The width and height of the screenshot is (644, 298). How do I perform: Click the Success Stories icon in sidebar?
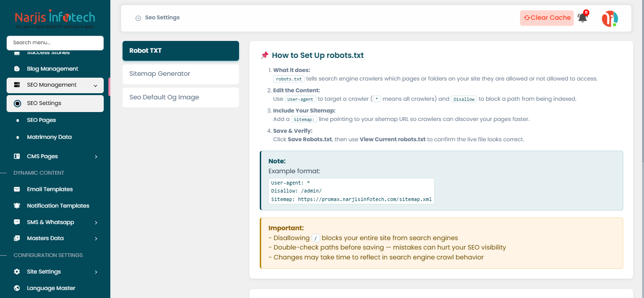tap(17, 53)
